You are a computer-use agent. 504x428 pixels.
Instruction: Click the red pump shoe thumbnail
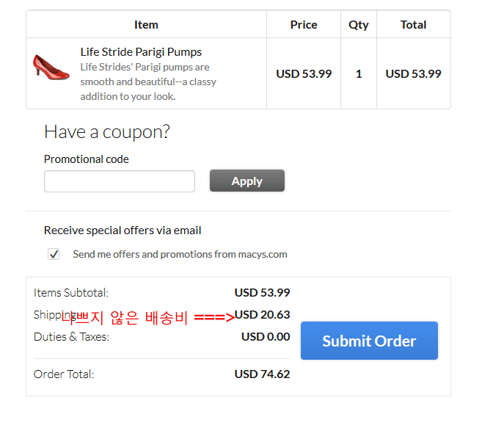coord(50,67)
